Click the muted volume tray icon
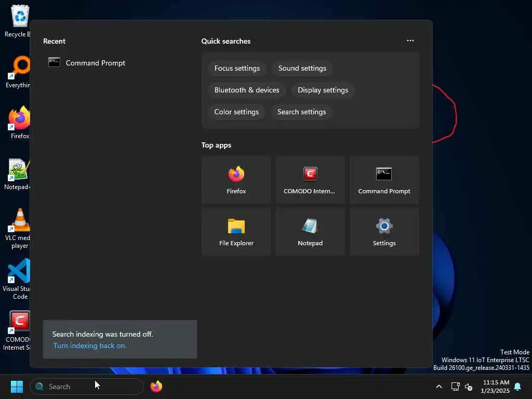This screenshot has height=399, width=532. point(469,387)
